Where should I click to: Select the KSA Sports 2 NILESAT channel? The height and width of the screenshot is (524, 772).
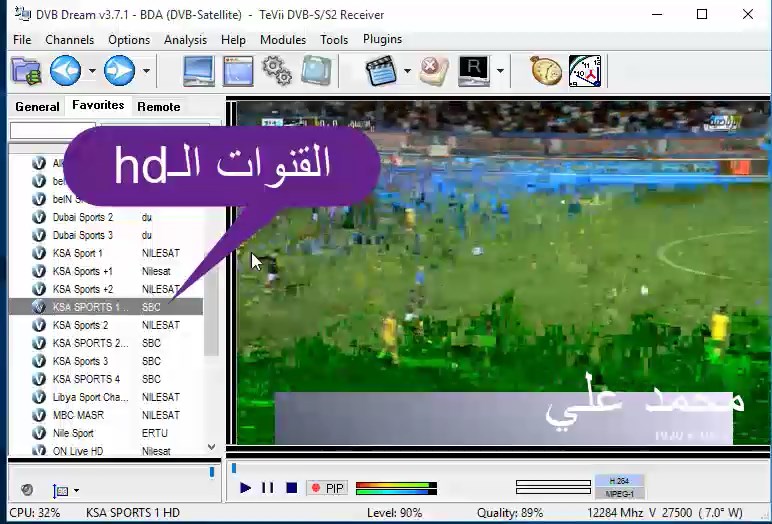click(x=106, y=325)
